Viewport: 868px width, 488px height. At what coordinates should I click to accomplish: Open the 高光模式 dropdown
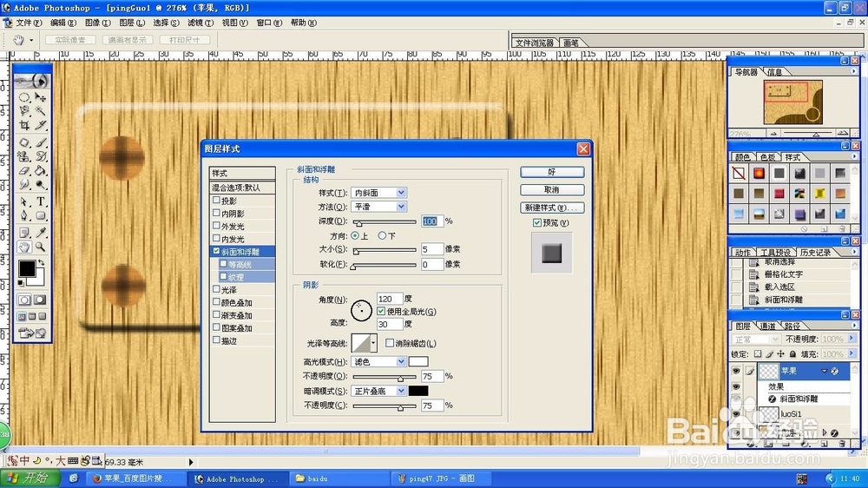(401, 362)
